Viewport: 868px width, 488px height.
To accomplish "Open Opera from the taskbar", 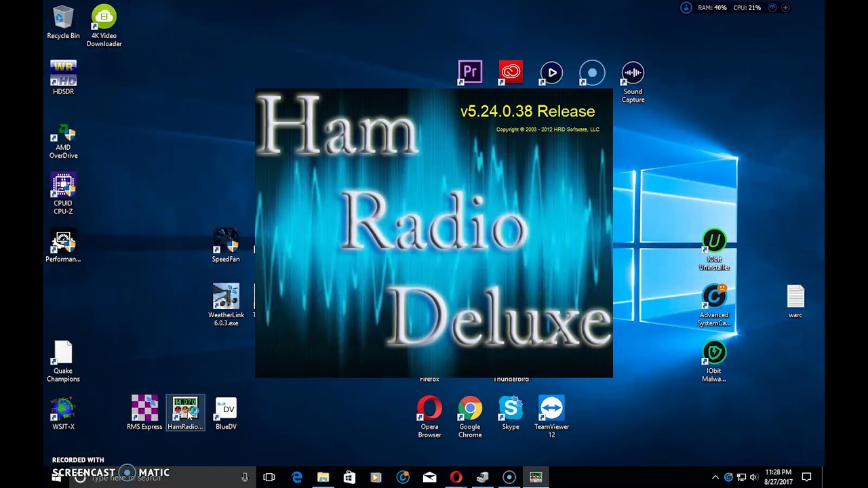I will tap(456, 477).
